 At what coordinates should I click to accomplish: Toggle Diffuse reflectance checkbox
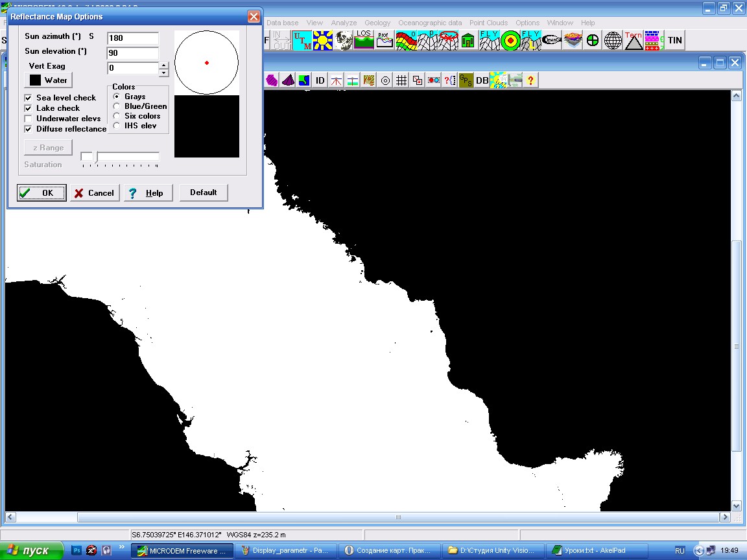(x=28, y=129)
